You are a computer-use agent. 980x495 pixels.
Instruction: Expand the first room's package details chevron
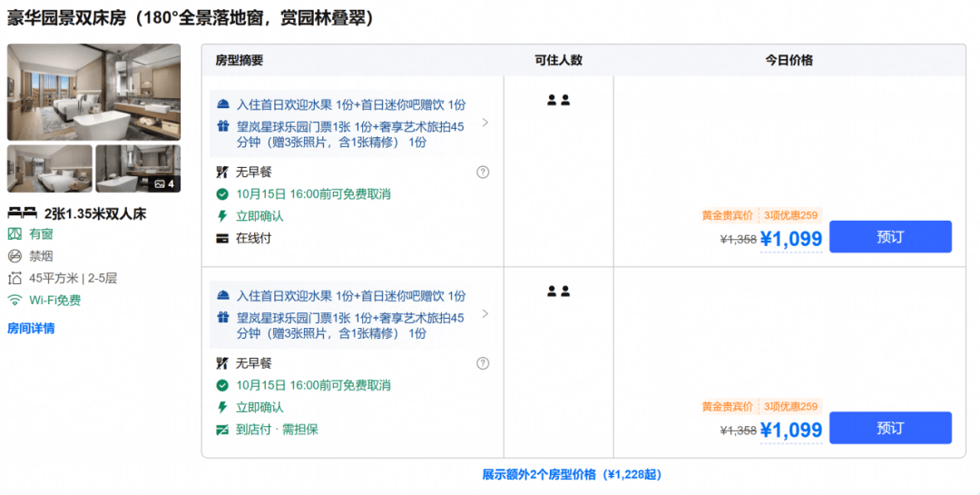pos(485,123)
